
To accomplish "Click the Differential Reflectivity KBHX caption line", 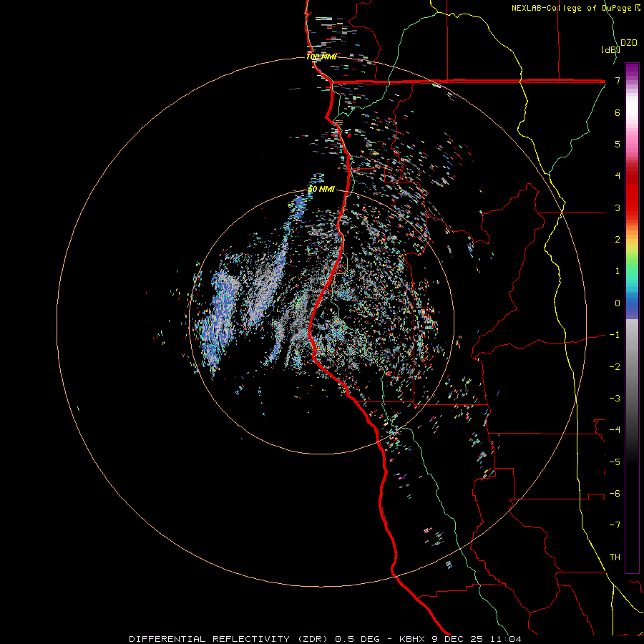I will coord(326,639).
